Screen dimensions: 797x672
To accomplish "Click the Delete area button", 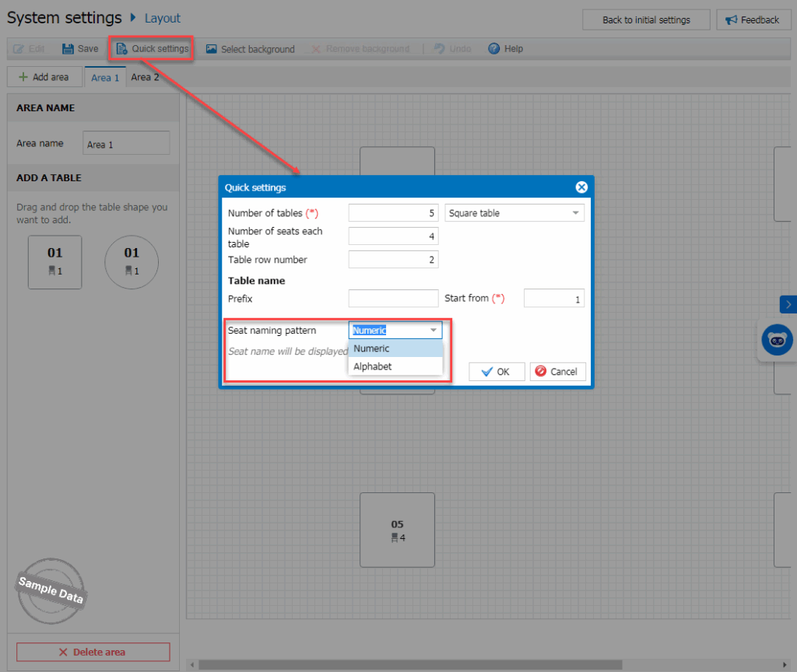I will (93, 652).
